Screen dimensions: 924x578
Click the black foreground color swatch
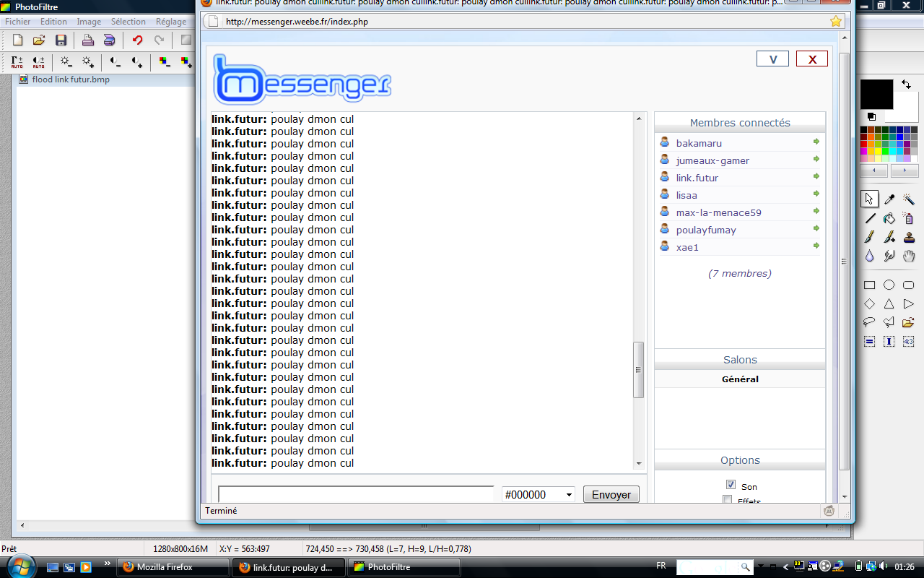coord(876,94)
